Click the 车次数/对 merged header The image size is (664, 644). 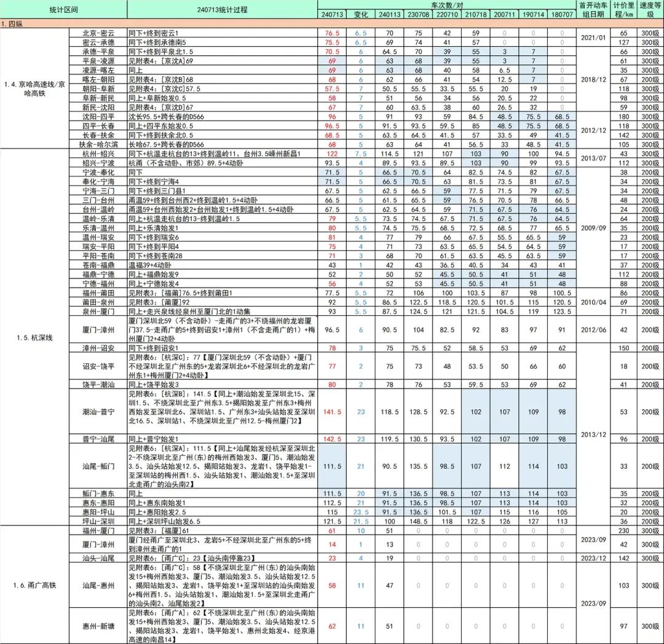[x=447, y=5]
